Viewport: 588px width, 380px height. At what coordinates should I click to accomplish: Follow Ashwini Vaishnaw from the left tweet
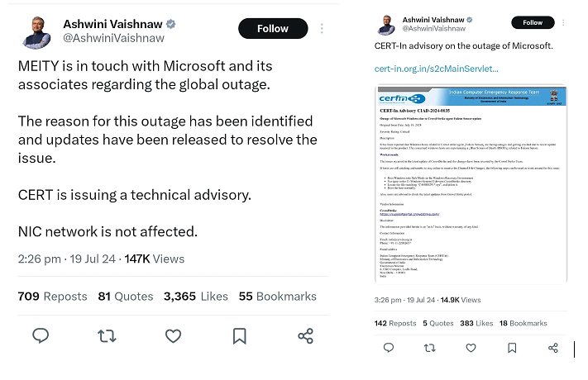point(272,28)
